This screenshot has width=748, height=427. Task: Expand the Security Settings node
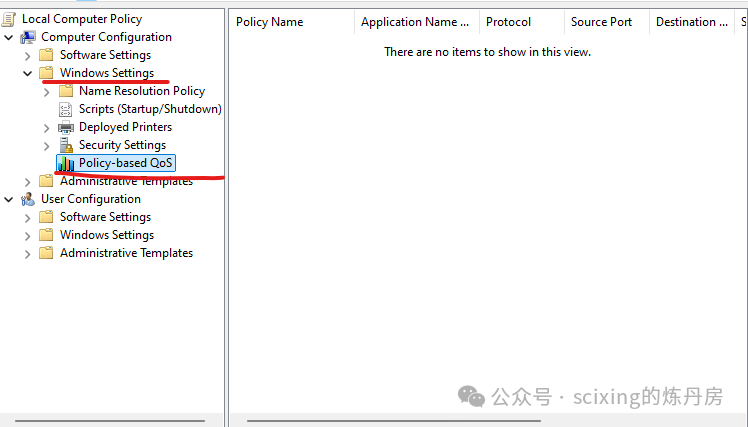[x=47, y=146]
